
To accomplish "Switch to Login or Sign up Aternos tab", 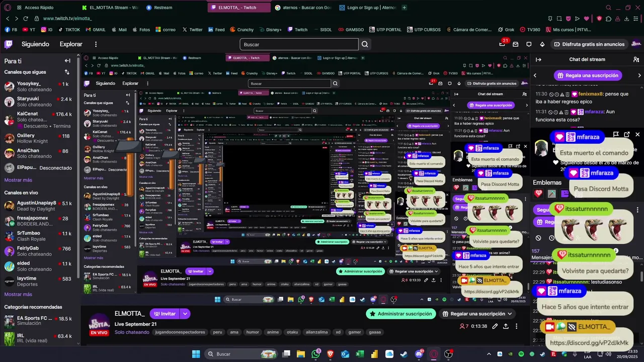I will (x=367, y=8).
